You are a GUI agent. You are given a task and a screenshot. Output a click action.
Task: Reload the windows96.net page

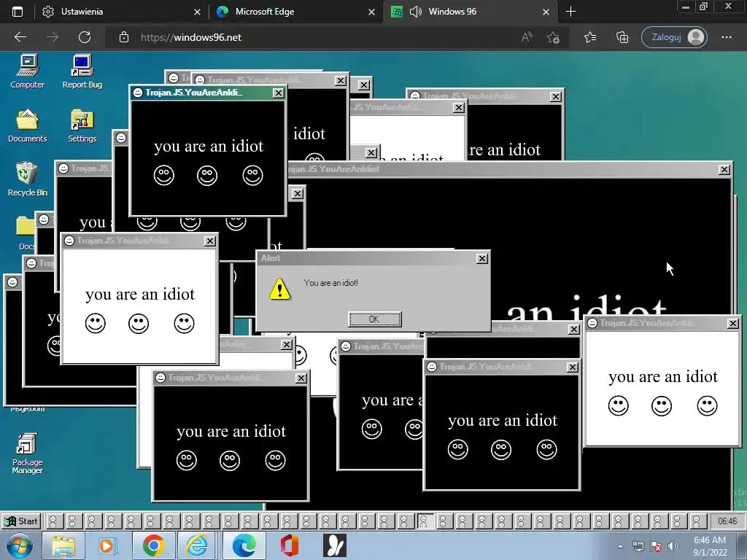[x=85, y=37]
